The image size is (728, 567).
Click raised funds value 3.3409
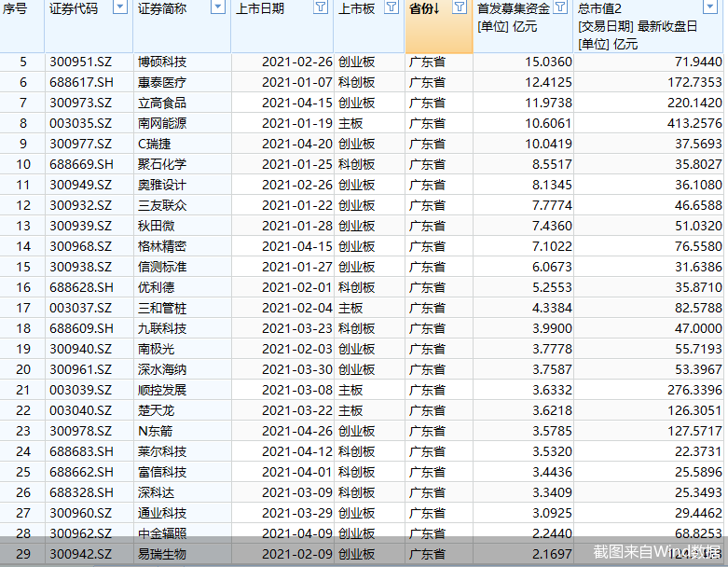click(552, 492)
